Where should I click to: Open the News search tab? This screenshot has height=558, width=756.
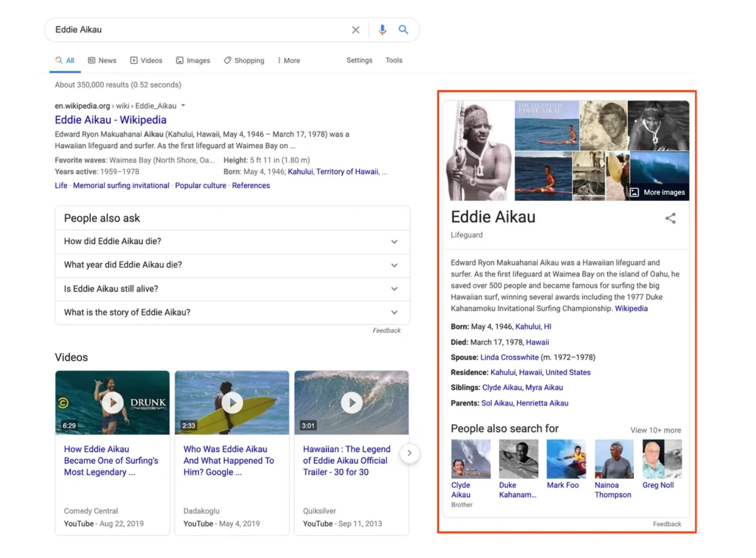pos(102,60)
